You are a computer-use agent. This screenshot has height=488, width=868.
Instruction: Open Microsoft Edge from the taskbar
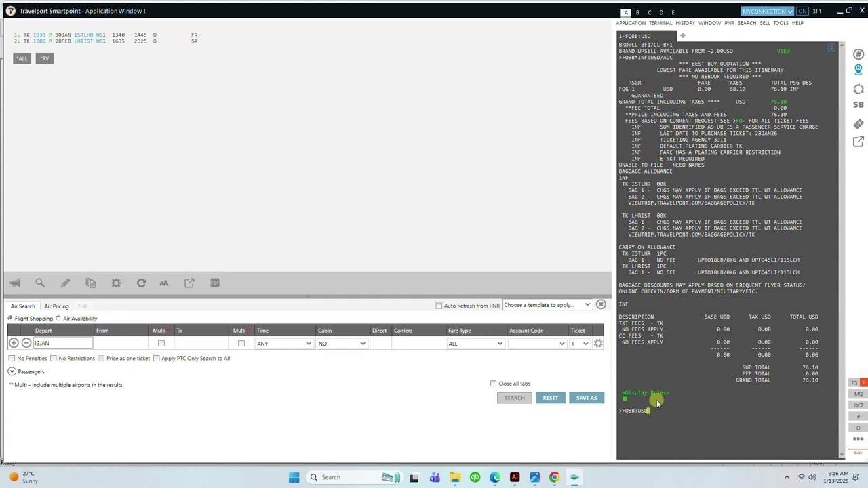point(495,477)
